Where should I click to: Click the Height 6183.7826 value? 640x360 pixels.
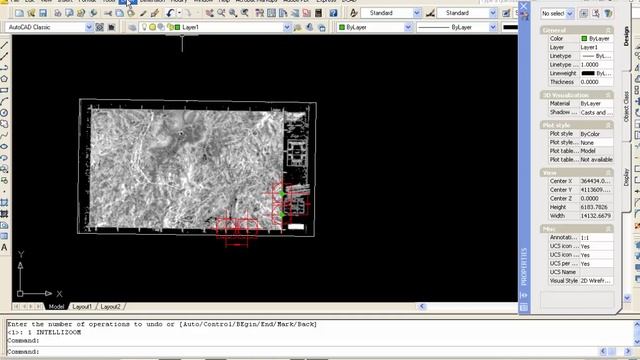coord(596,207)
